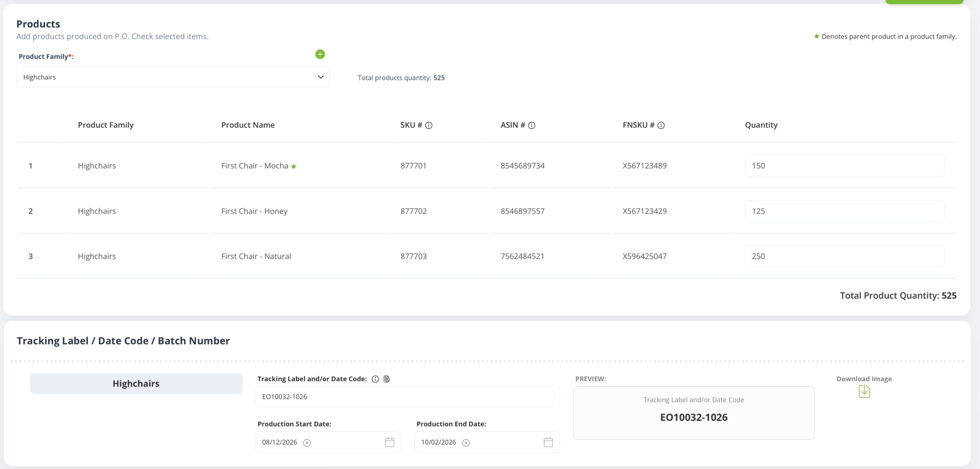The width and height of the screenshot is (980, 469).
Task: Edit quantity field showing 125
Action: (844, 211)
